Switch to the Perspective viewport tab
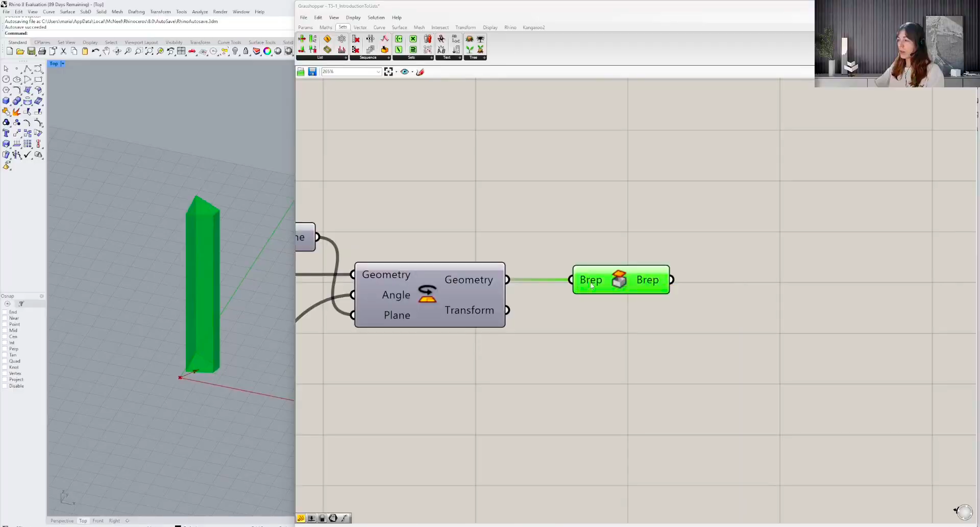The height and width of the screenshot is (527, 980). click(x=62, y=521)
